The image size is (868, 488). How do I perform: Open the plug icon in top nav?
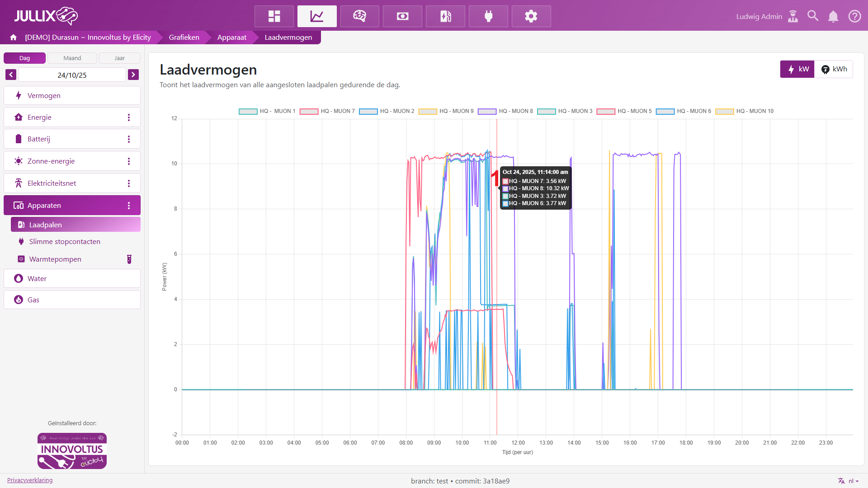[488, 16]
